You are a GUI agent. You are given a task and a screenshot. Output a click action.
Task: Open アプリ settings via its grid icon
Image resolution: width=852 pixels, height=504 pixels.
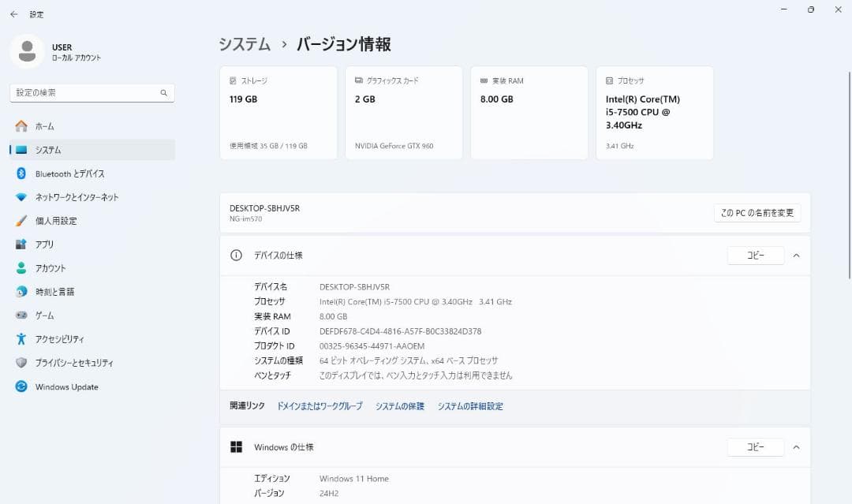pos(20,245)
